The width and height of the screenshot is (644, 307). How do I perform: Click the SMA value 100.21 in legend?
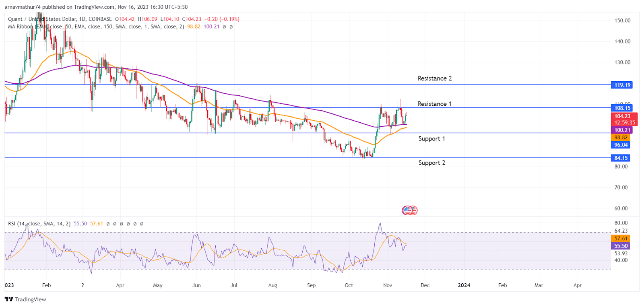[x=211, y=27]
